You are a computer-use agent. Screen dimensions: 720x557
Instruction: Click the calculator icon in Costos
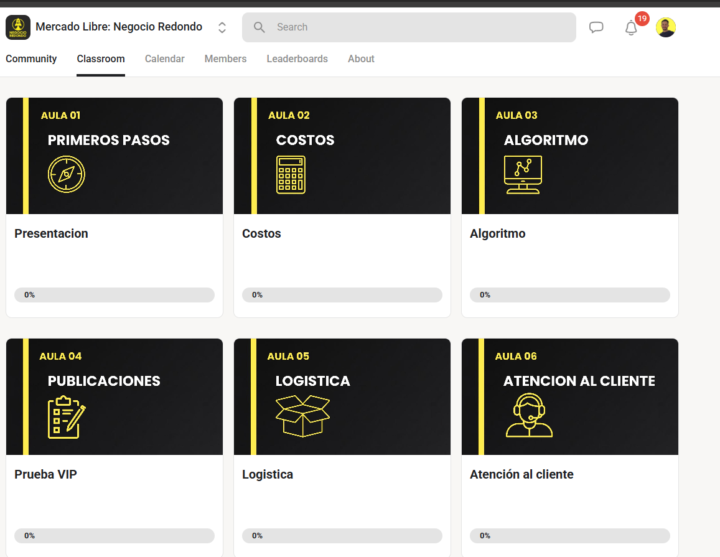click(x=291, y=175)
